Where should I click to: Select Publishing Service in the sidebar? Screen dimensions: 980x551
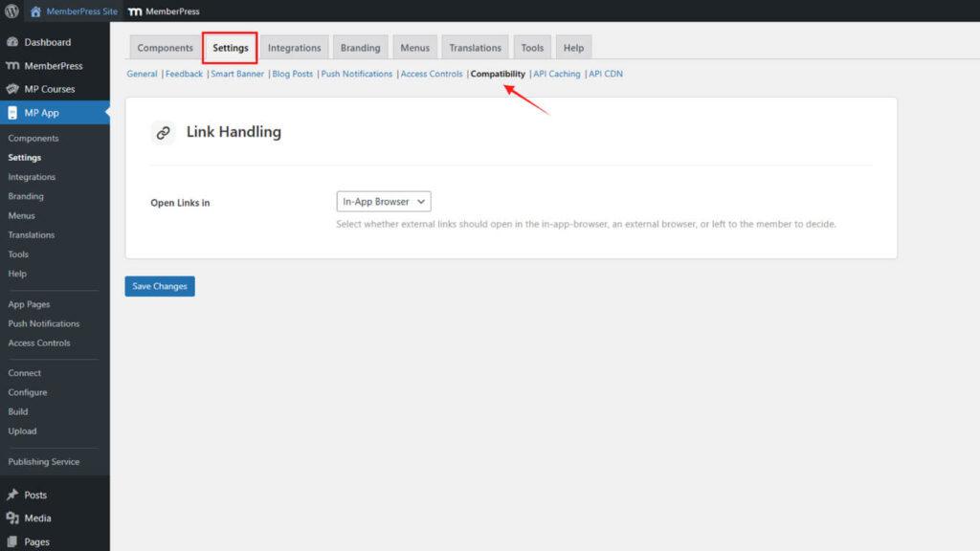point(44,461)
